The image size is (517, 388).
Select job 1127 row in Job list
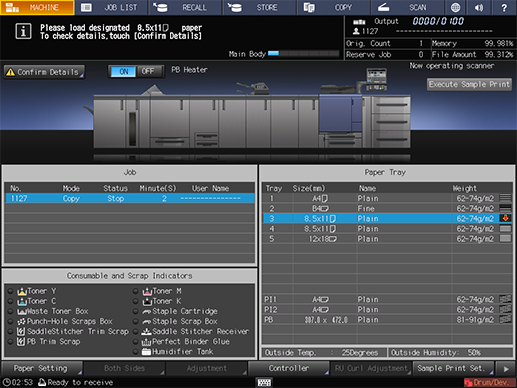tap(130, 198)
